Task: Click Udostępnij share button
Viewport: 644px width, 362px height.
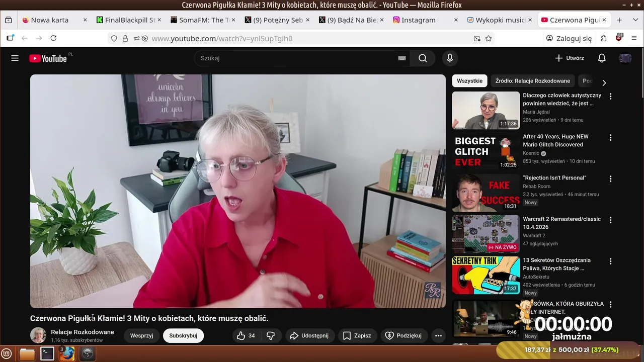Action: 309,335
